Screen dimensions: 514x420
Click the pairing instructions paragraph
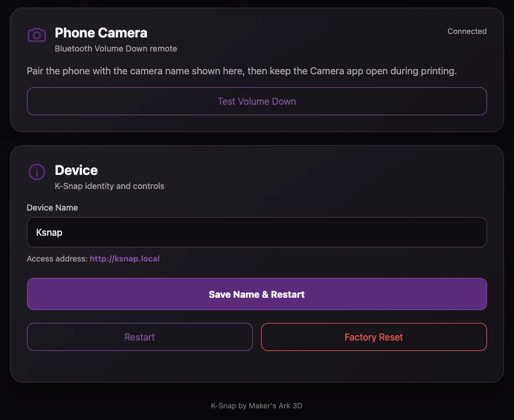tap(242, 71)
